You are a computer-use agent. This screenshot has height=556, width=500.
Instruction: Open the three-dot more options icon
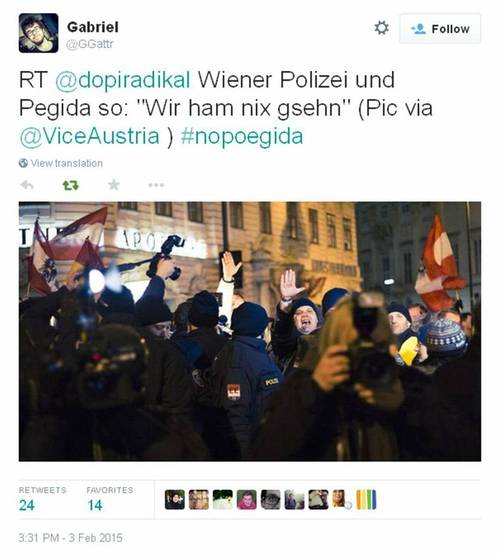tap(156, 185)
